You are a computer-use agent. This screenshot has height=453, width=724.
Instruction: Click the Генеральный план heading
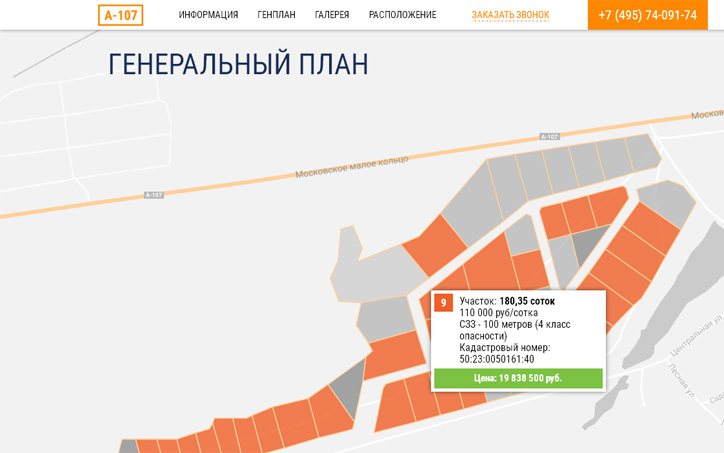[x=238, y=65]
